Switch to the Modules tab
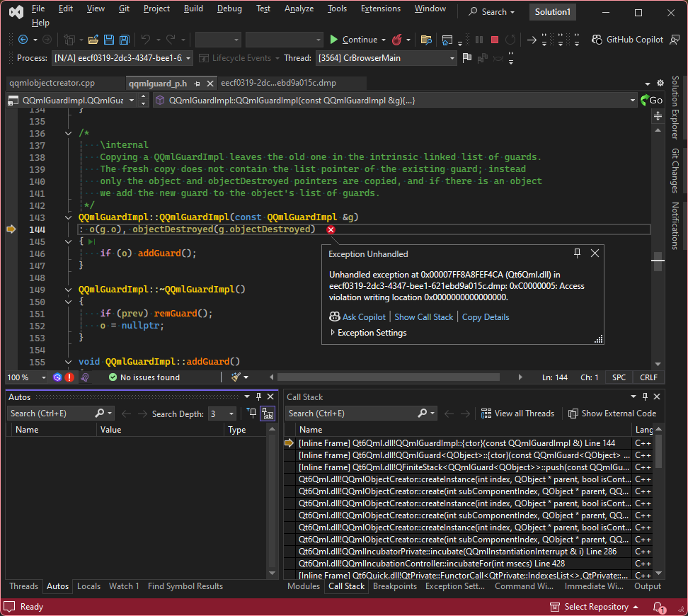This screenshot has width=688, height=616. coord(304,586)
